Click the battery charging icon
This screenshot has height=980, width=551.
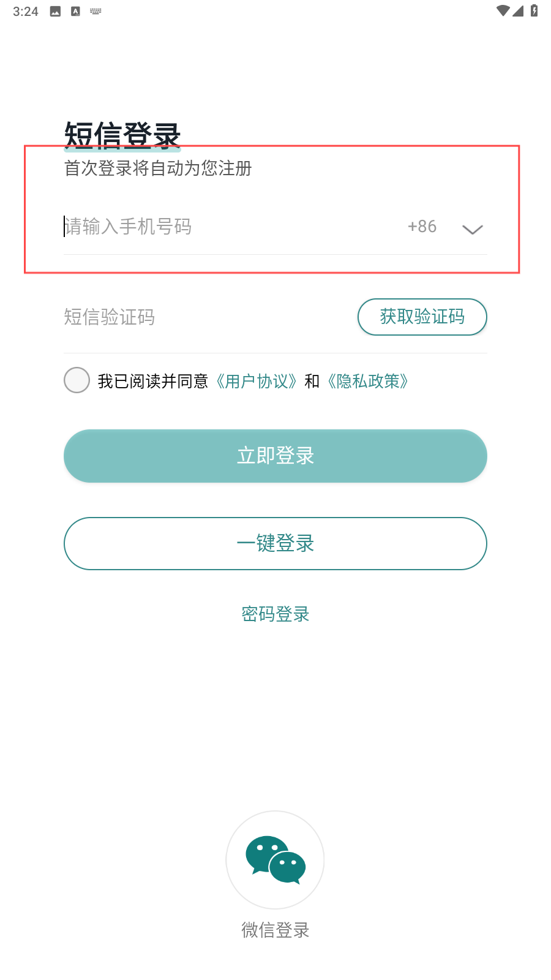pyautogui.click(x=534, y=11)
